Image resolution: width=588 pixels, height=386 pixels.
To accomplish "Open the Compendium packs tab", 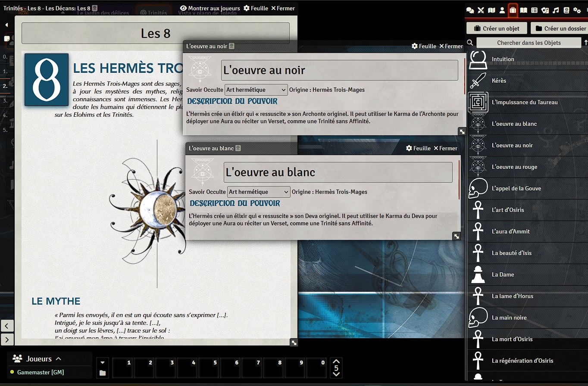I will (x=566, y=10).
